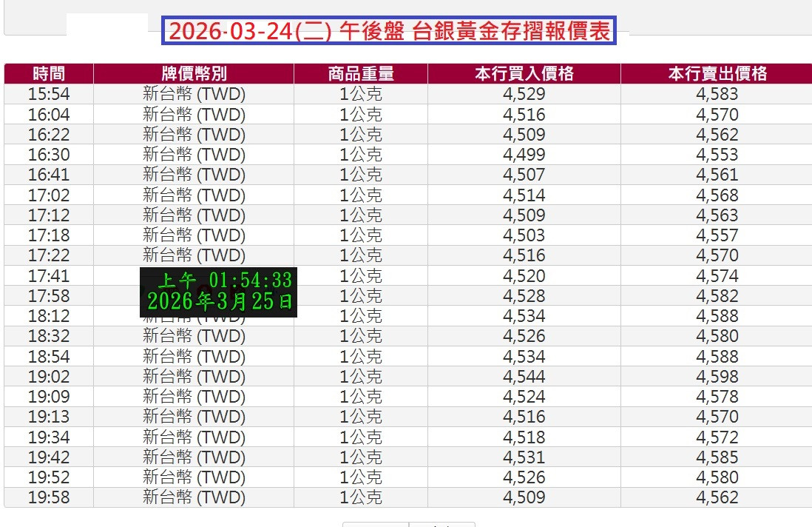Select sell price 4,572
Screen dimensions: 812x527
717,437
